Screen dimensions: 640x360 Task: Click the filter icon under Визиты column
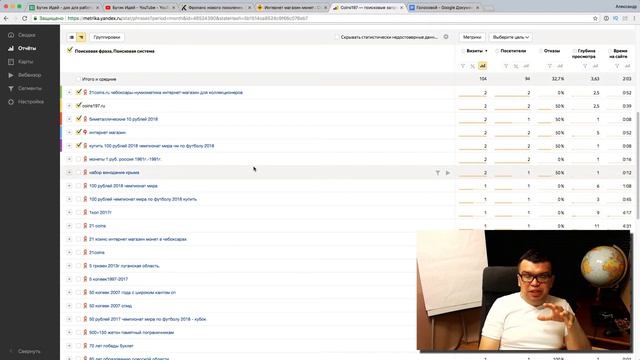pos(463,66)
